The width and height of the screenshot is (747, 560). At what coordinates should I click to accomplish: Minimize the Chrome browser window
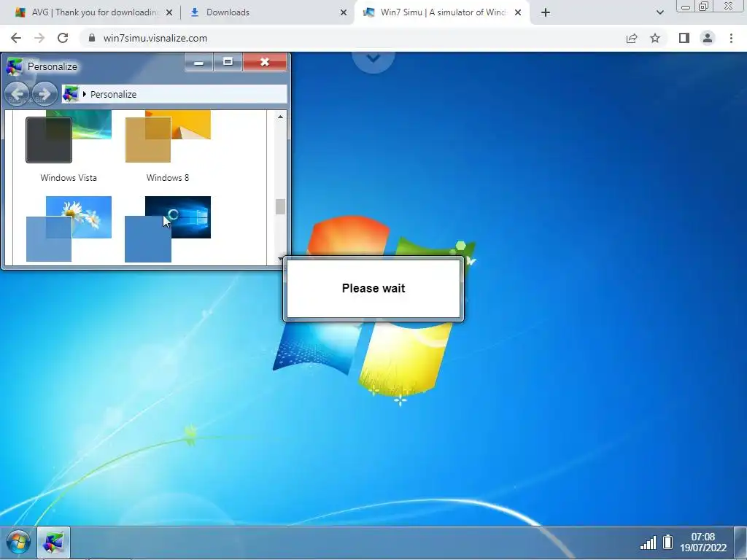point(686,7)
